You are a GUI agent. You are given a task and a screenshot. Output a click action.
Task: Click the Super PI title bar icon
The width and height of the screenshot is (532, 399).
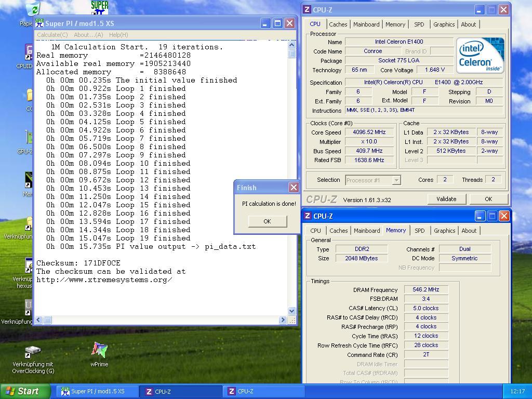[x=39, y=23]
